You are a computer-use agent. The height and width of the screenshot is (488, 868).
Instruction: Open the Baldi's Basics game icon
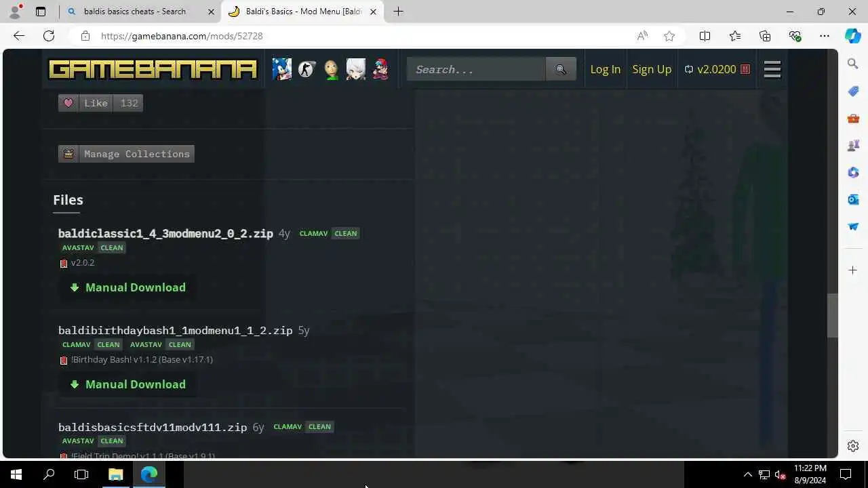[x=331, y=69]
